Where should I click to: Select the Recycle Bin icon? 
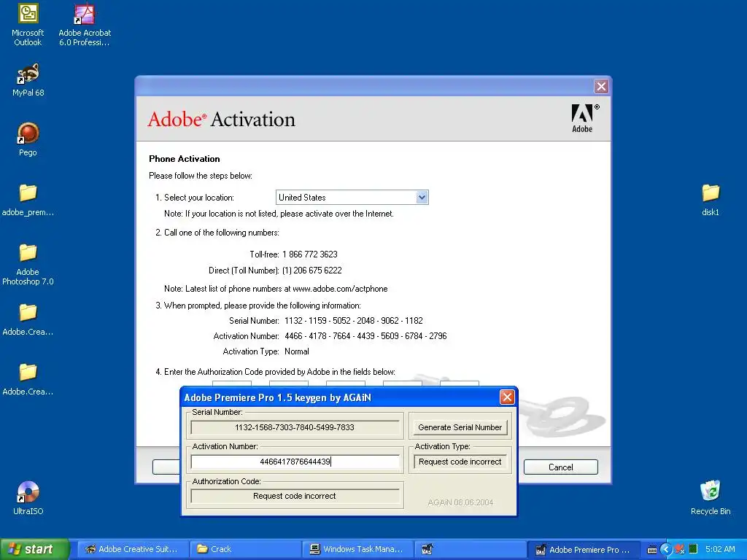point(711,498)
